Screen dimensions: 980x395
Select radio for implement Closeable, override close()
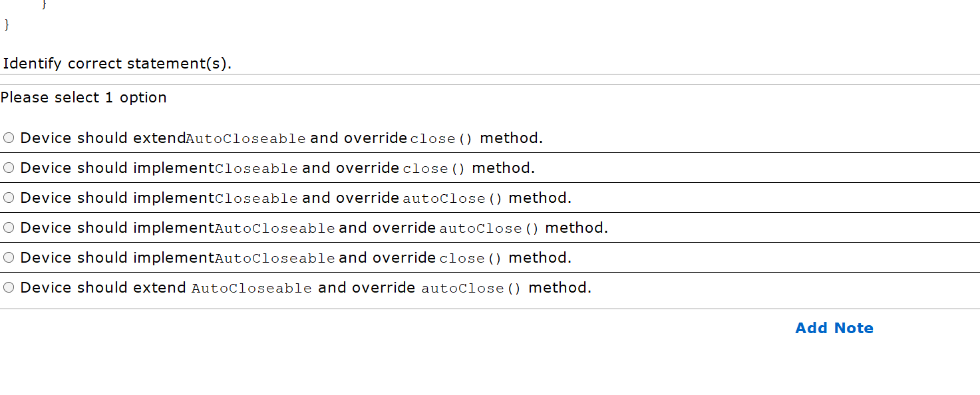coord(9,168)
